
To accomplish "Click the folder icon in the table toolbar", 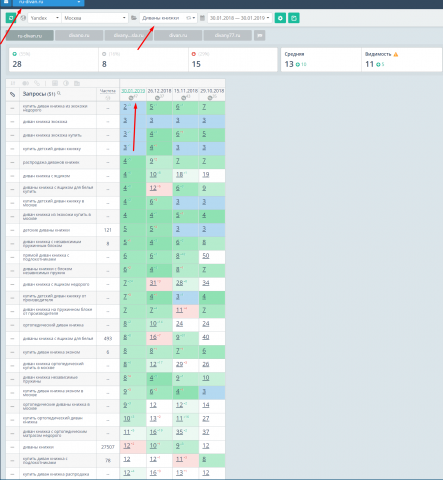I will pyautogui.click(x=77, y=83).
